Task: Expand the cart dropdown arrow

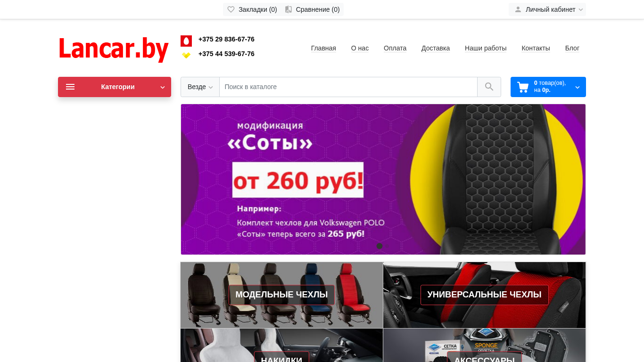Action: pos(578,87)
